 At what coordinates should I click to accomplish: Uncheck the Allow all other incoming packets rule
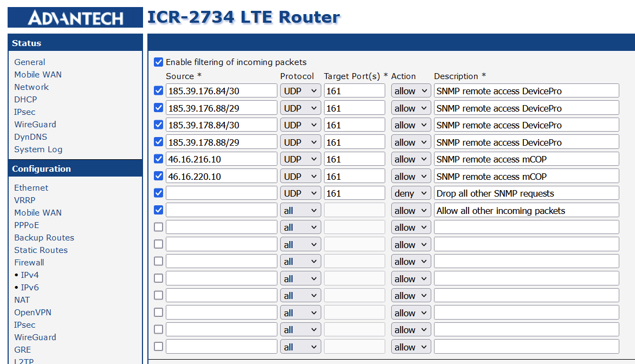[158, 210]
